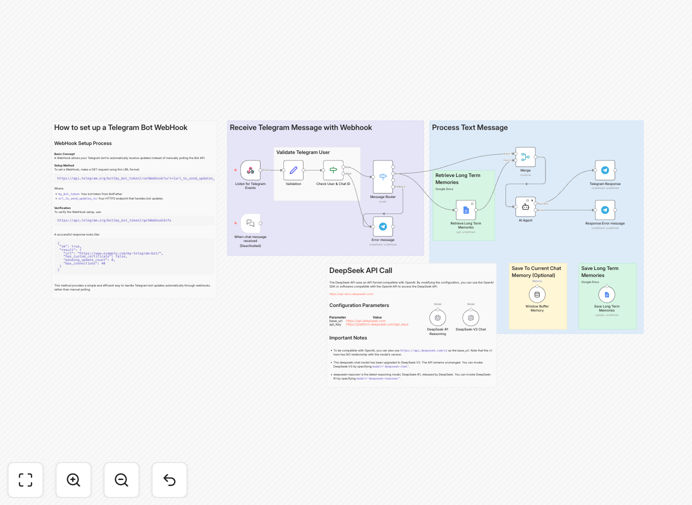Select the Merge node

(x=525, y=157)
